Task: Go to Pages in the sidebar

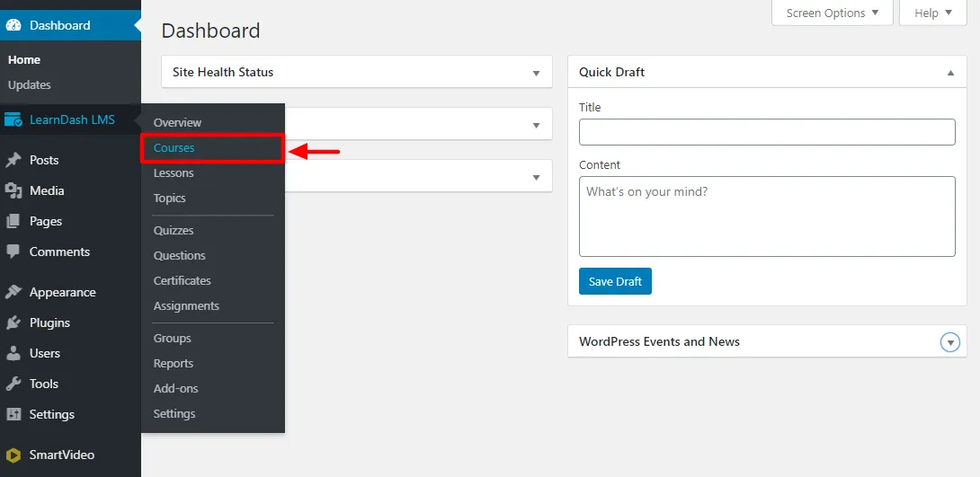Action: point(46,222)
